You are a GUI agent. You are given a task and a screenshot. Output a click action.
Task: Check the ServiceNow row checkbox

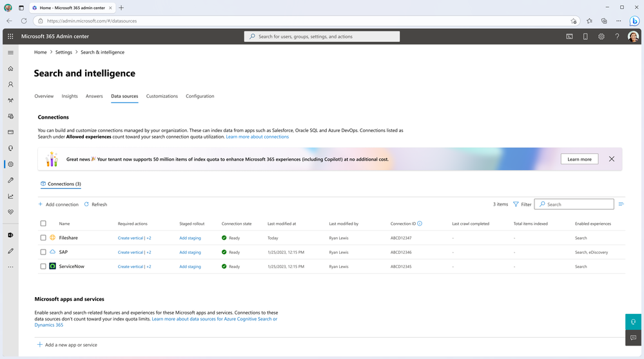click(x=43, y=267)
